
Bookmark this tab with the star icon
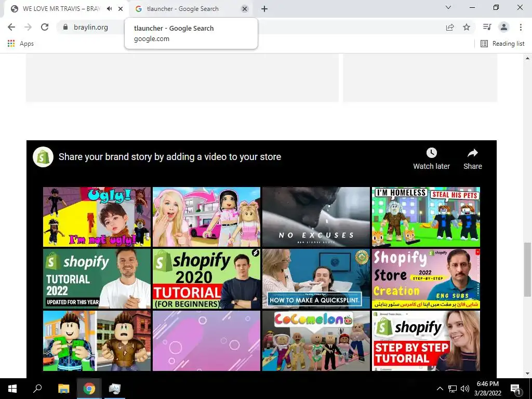pos(467,27)
